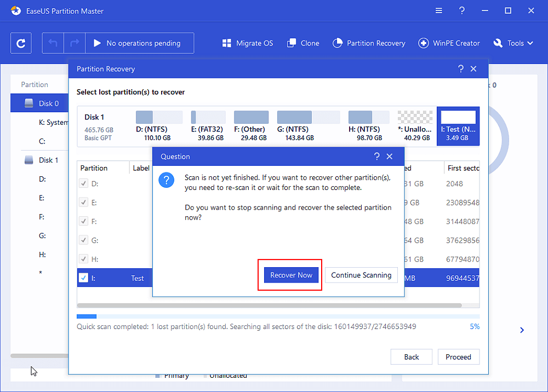Click the redo arrow icon
The width and height of the screenshot is (548, 392).
[75, 43]
